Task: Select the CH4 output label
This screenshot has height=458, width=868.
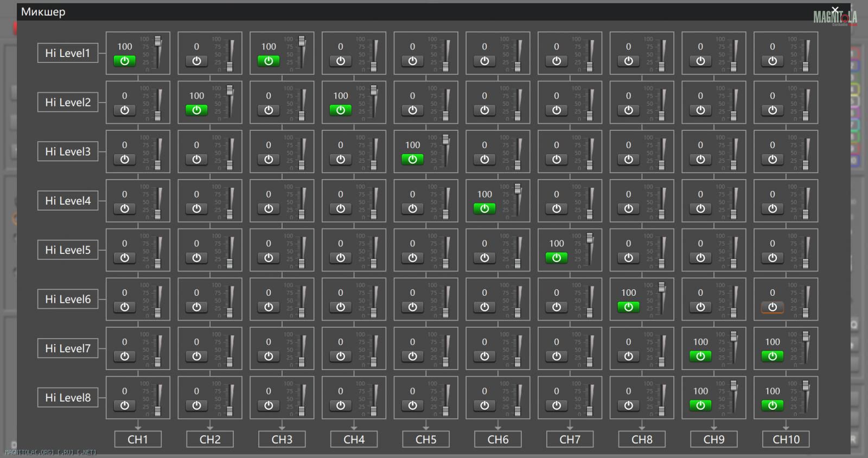Action: [x=354, y=440]
